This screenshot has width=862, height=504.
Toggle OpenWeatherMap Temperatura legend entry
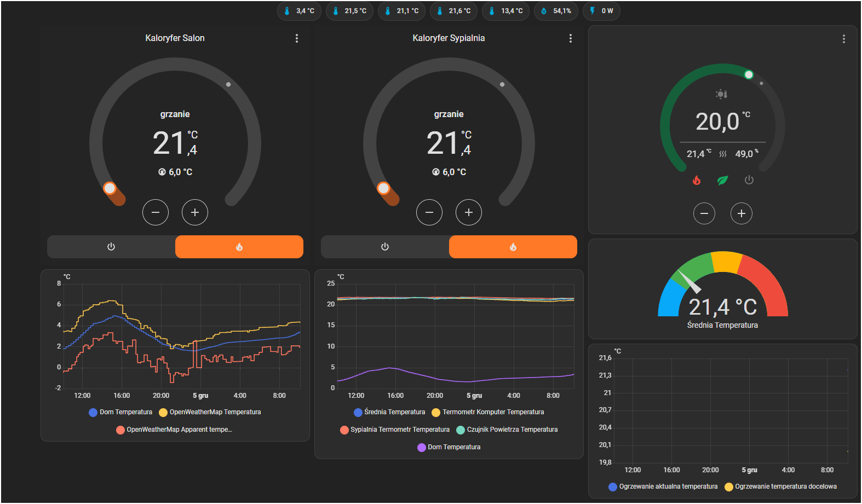tap(210, 412)
